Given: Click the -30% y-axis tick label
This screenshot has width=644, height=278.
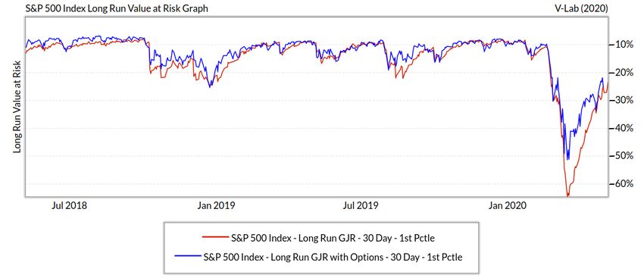Looking at the screenshot, I should coord(624,100).
